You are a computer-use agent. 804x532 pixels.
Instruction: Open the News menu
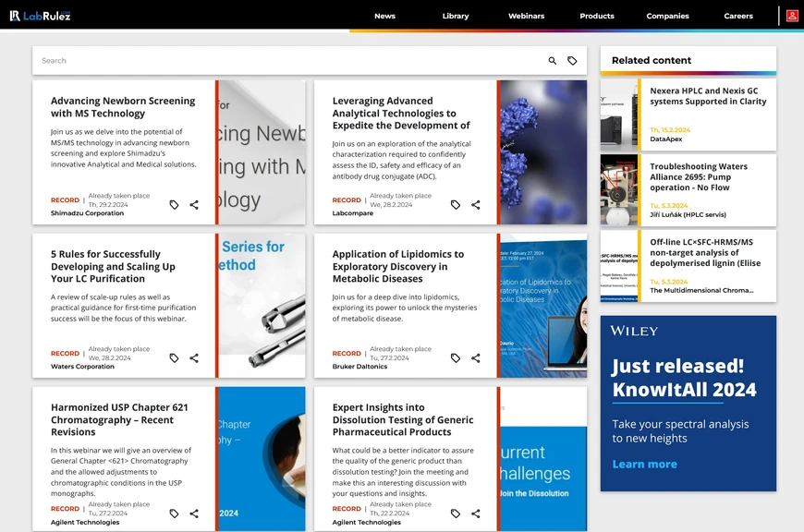click(384, 16)
